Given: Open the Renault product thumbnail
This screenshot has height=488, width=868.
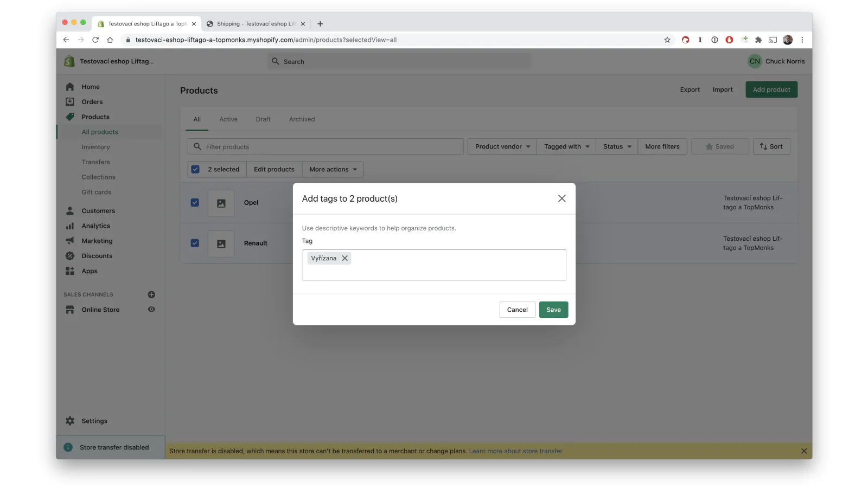Looking at the screenshot, I should (221, 244).
